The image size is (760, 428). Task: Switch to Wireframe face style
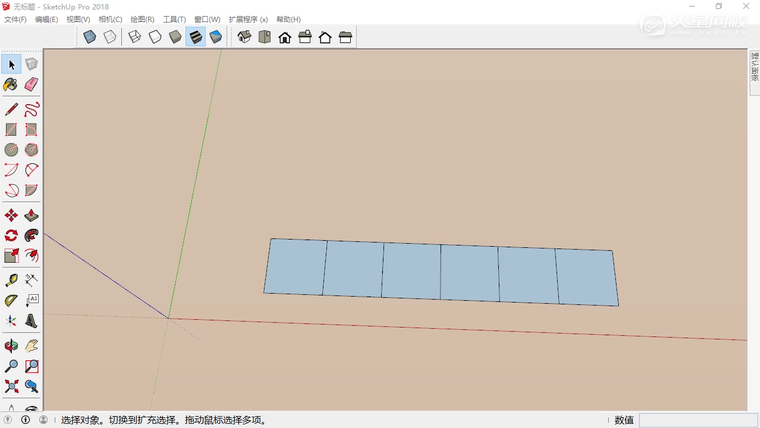point(134,37)
